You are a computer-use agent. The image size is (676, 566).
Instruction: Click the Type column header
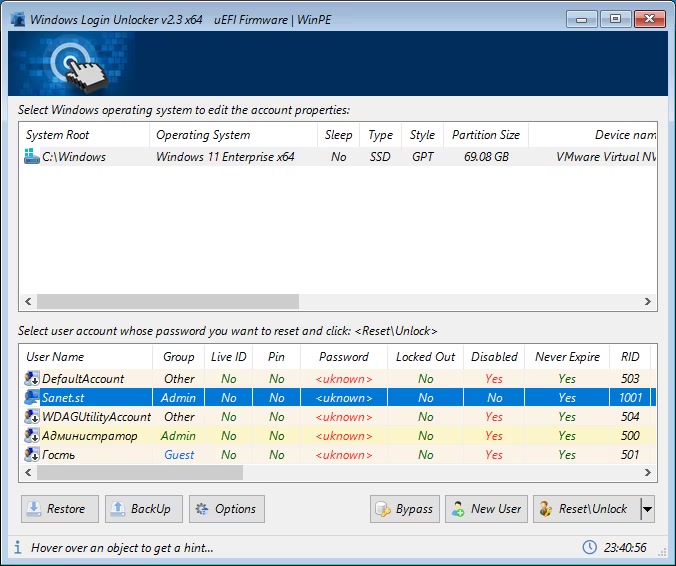tap(380, 135)
